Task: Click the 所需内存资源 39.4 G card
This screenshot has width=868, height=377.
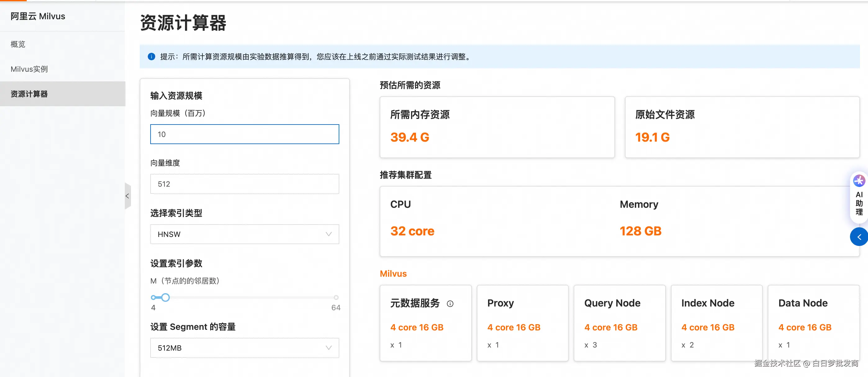Action: [497, 127]
